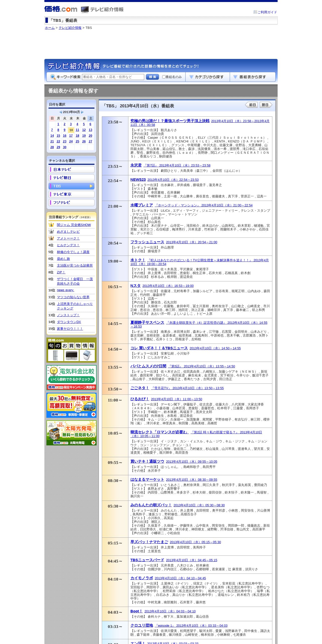Select date 17 in the calendar
The image size is (322, 644).
pos(71,136)
